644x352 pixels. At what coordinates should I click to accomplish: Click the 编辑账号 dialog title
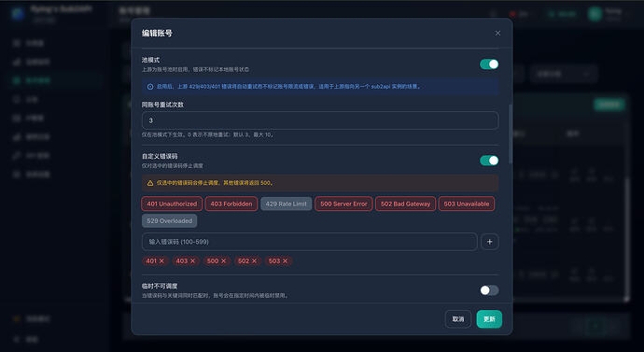click(x=157, y=33)
